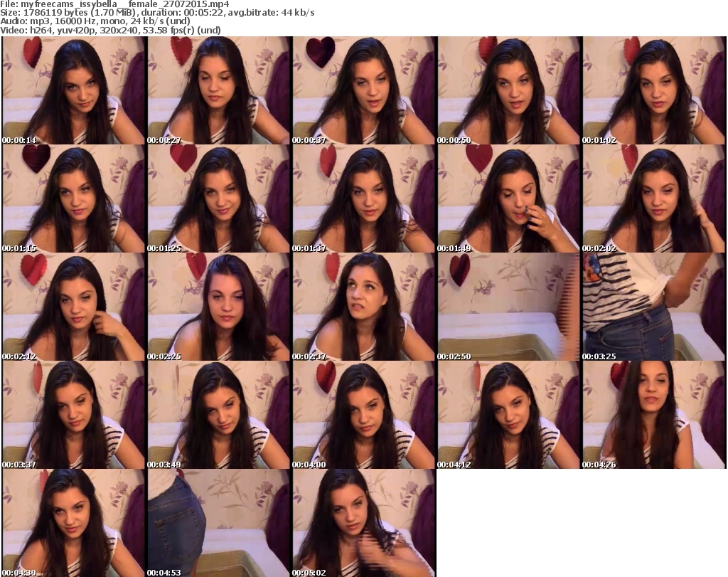The height and width of the screenshot is (577, 728).
Task: Select the thumbnail timestamped 00:01:37
Action: (363, 198)
